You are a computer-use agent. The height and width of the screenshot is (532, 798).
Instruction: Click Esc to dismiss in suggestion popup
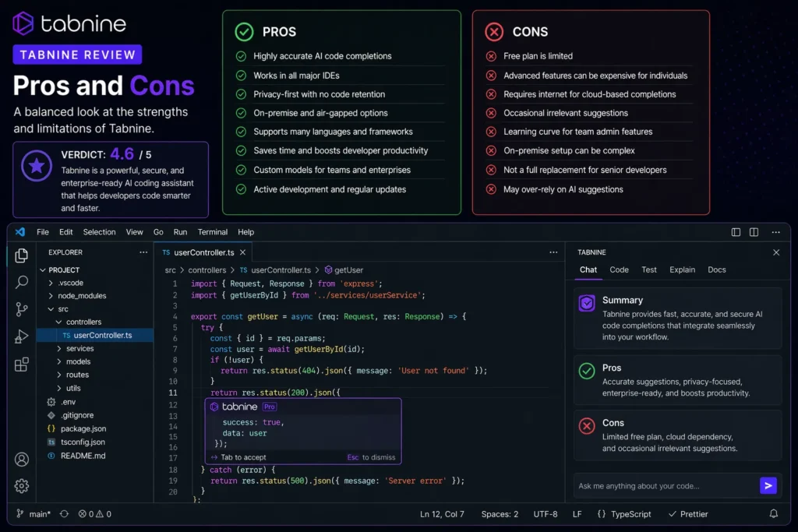tap(371, 457)
